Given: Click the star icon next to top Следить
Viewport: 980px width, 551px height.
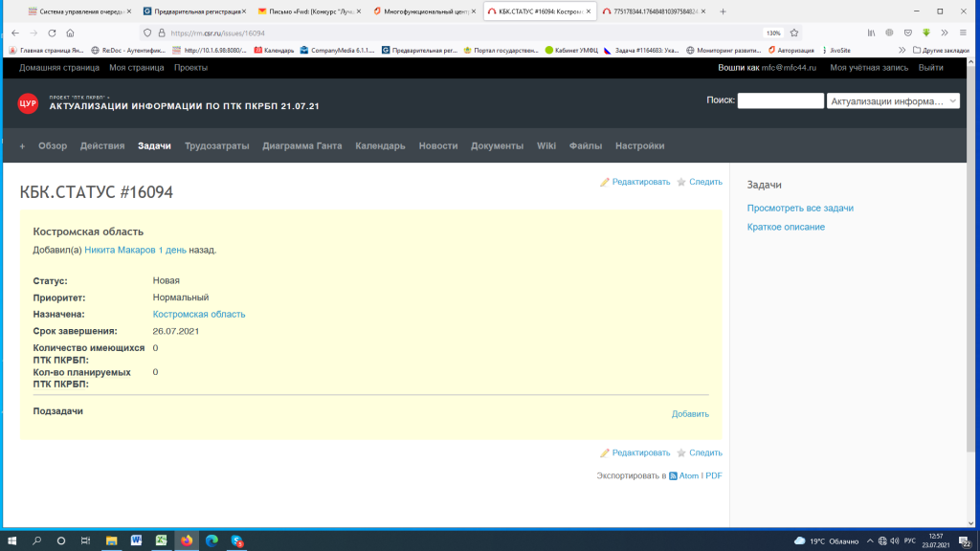Looking at the screenshot, I should (681, 182).
